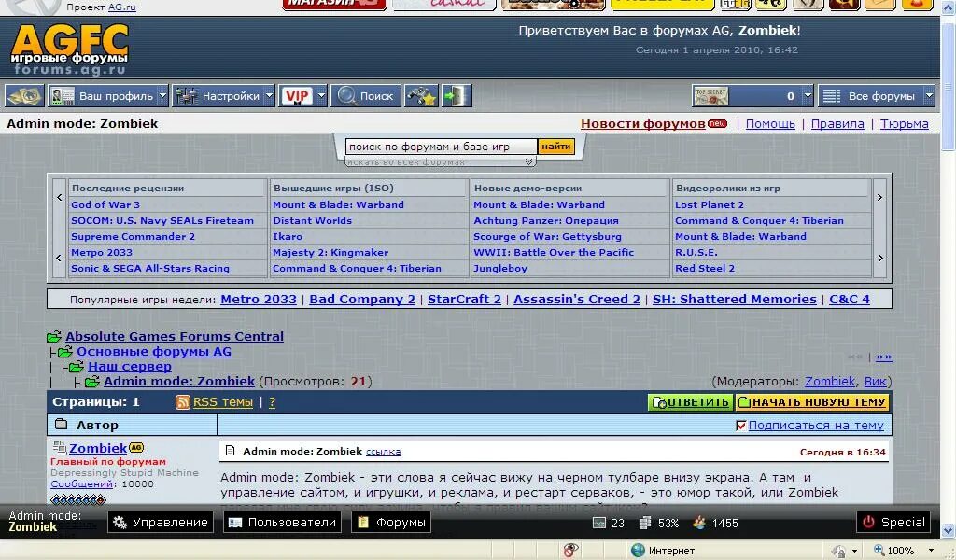
Task: Click folder icon beside Автор header
Action: click(61, 424)
